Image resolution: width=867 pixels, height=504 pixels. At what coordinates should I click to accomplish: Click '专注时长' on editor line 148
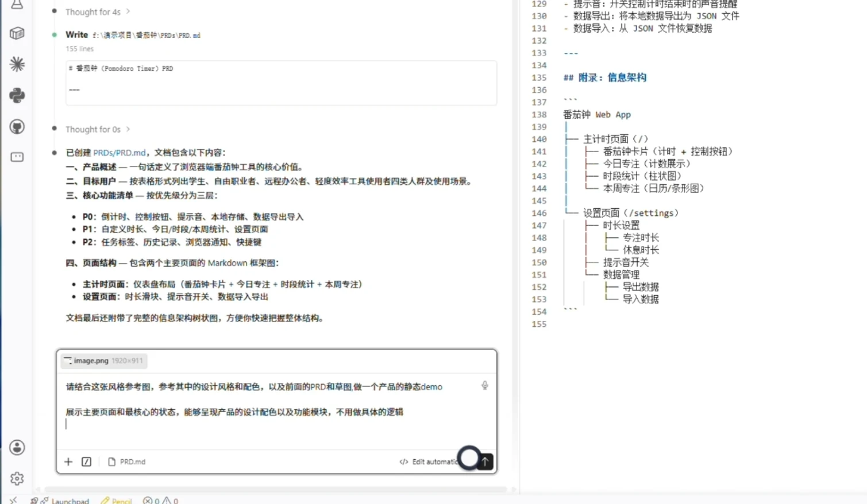tap(641, 238)
